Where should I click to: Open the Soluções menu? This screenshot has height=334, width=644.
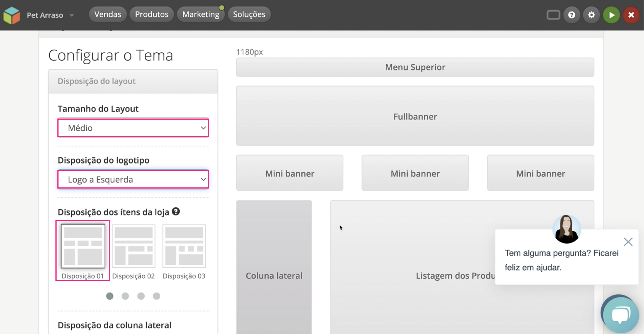249,15
